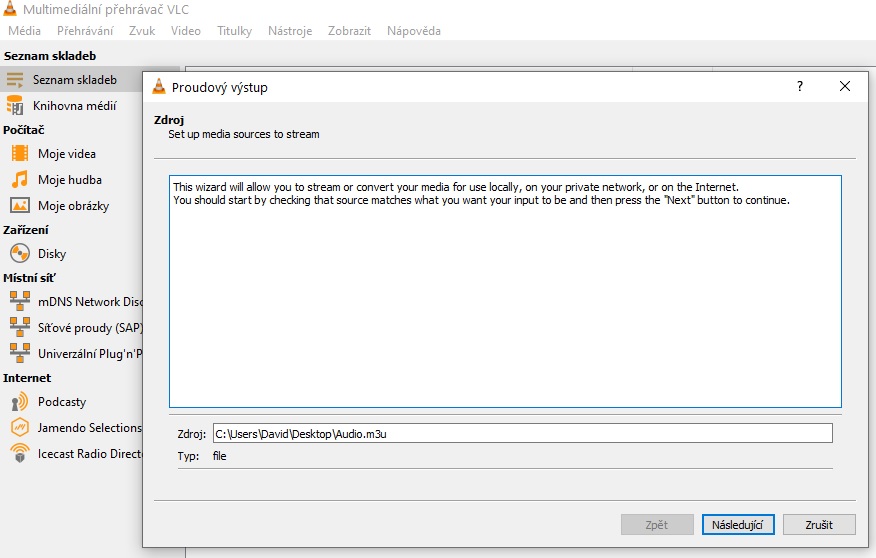Select the Univerzální Plug'n'Play network icon

[x=20, y=353]
